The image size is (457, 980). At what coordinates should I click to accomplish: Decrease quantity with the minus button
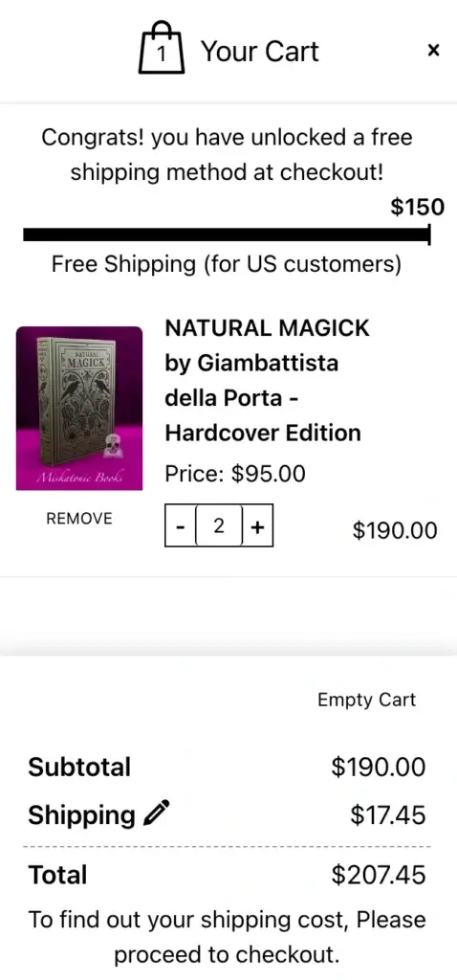(x=180, y=526)
